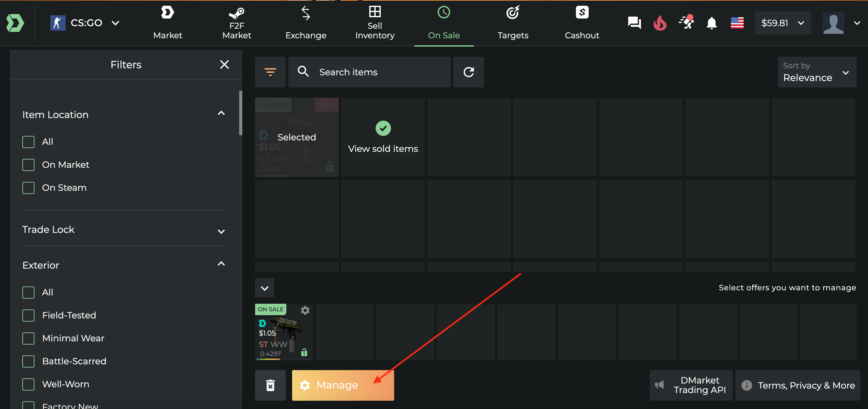The width and height of the screenshot is (868, 409).
Task: Open Terms, Privacy & More
Action: point(798,385)
